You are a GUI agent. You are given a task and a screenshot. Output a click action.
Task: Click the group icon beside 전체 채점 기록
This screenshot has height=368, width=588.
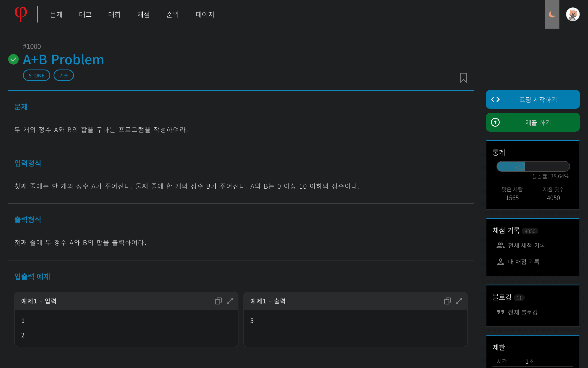(x=500, y=245)
